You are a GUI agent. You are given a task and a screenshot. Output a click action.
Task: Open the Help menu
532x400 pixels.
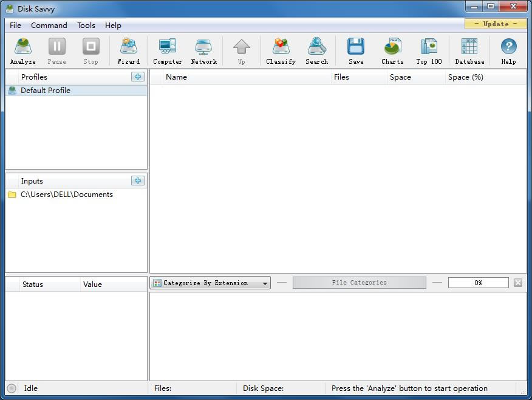coord(113,26)
